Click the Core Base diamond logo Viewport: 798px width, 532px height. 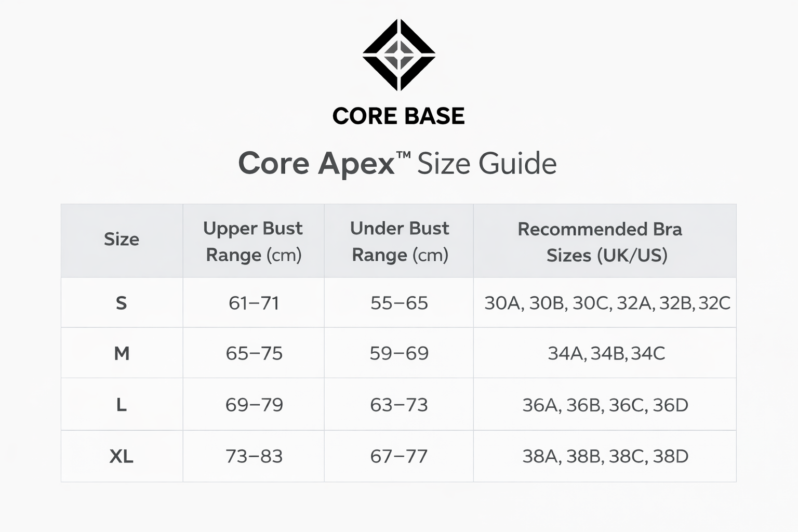[399, 55]
